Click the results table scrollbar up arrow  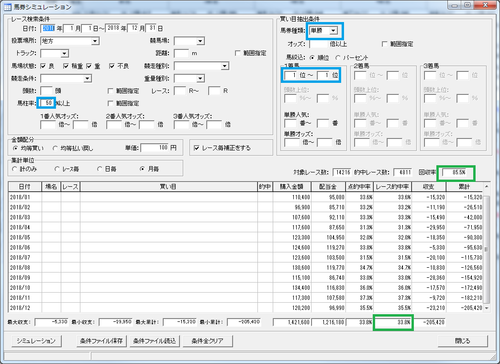click(486, 187)
